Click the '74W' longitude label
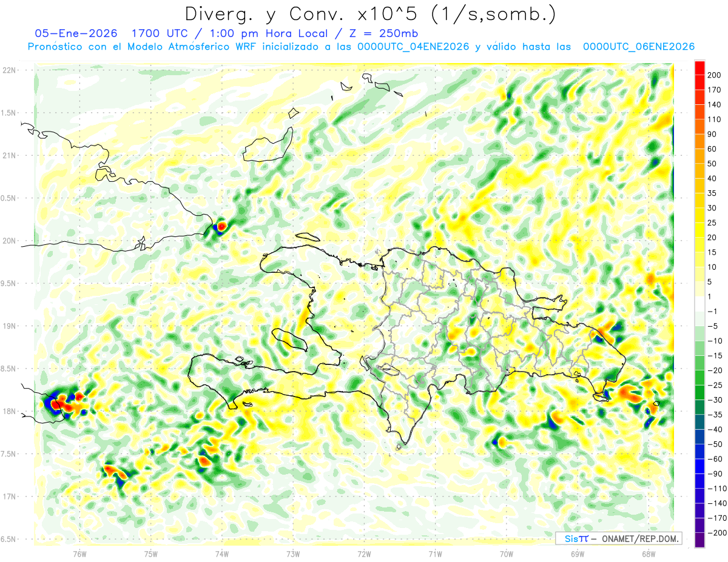This screenshot has height=562, width=728. pyautogui.click(x=221, y=553)
